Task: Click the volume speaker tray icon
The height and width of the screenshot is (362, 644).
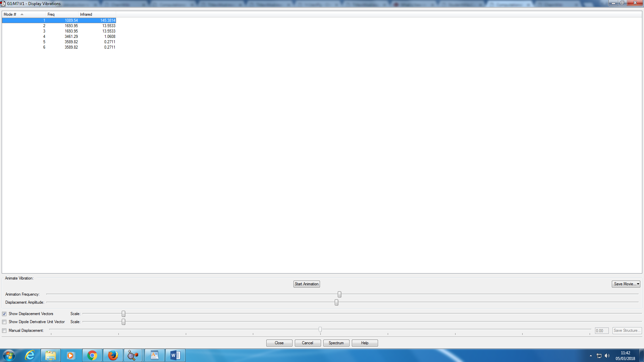Action: coord(607,356)
